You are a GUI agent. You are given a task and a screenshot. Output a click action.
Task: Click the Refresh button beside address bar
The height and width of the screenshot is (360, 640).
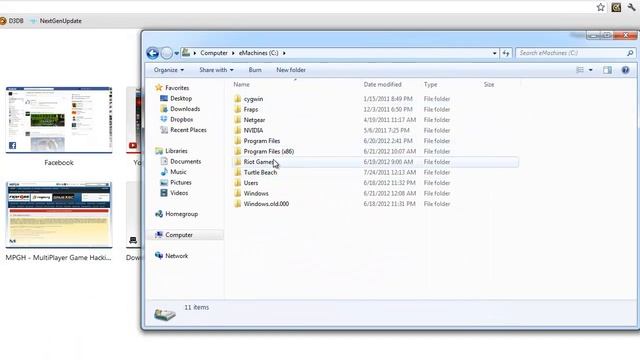(x=506, y=53)
